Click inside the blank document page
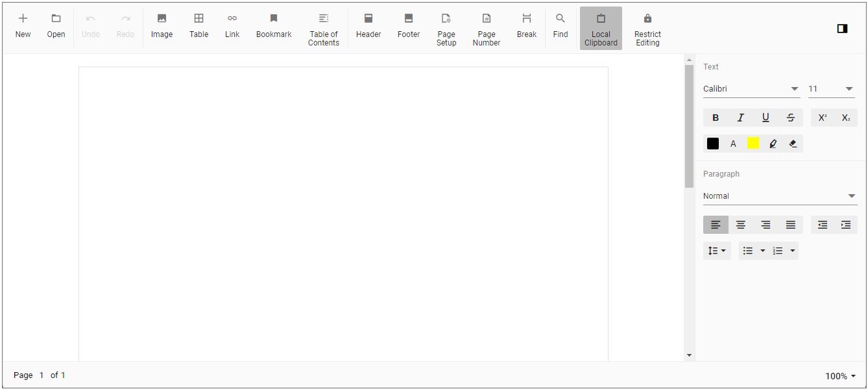The width and height of the screenshot is (868, 391). click(343, 214)
